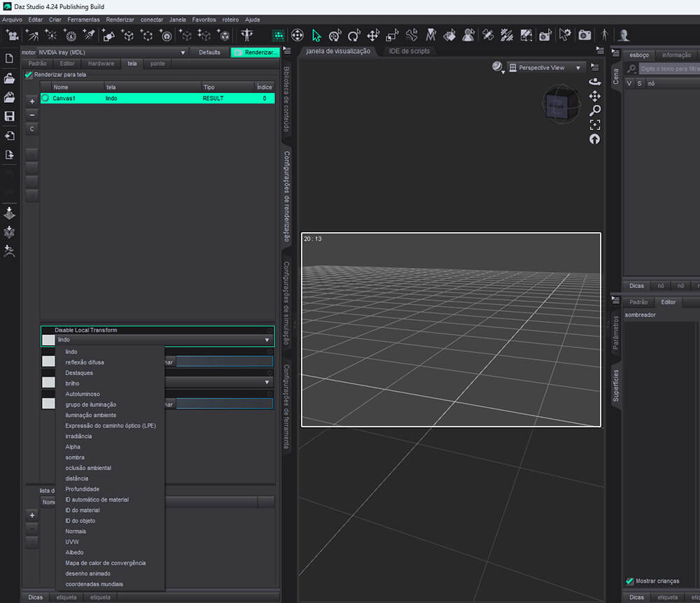Click the Export icon in left sidebar
The image size is (700, 603).
click(x=9, y=155)
